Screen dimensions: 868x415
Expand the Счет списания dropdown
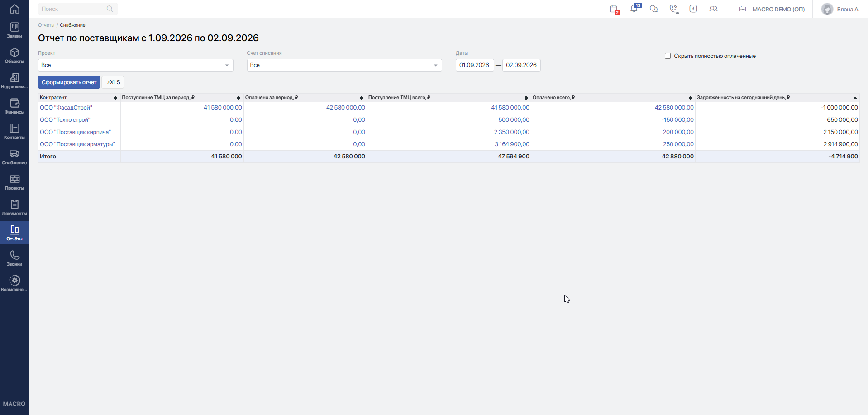click(344, 65)
